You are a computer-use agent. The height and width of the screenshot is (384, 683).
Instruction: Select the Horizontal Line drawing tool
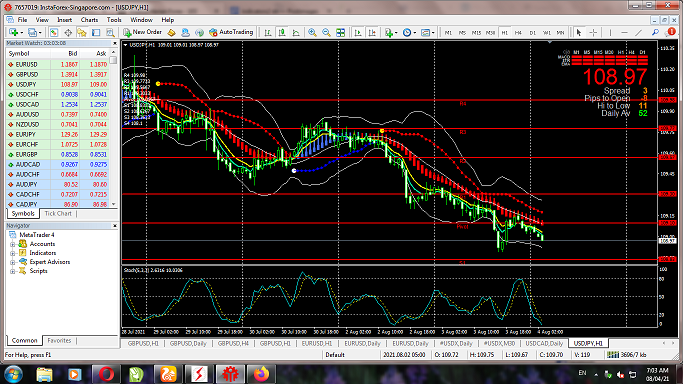tap(624, 32)
